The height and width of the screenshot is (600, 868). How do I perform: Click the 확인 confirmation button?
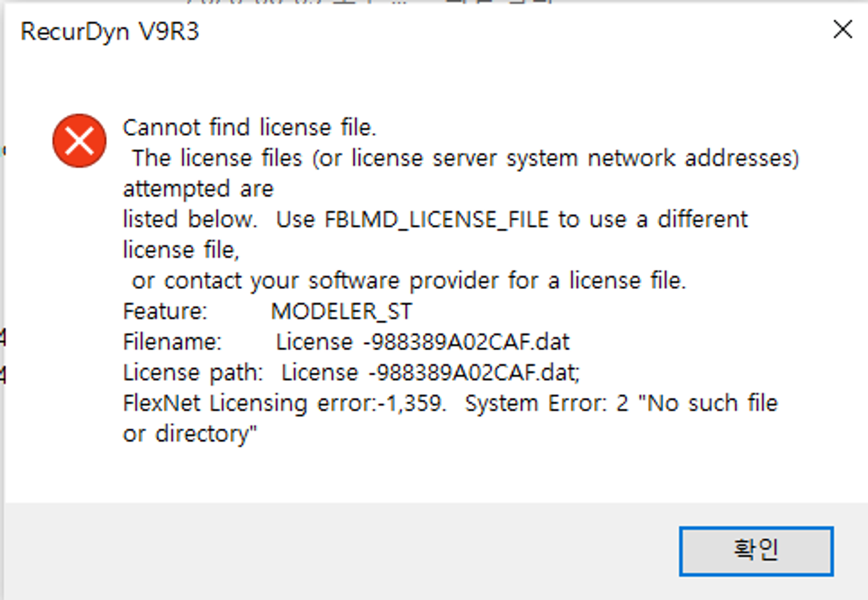(x=756, y=551)
